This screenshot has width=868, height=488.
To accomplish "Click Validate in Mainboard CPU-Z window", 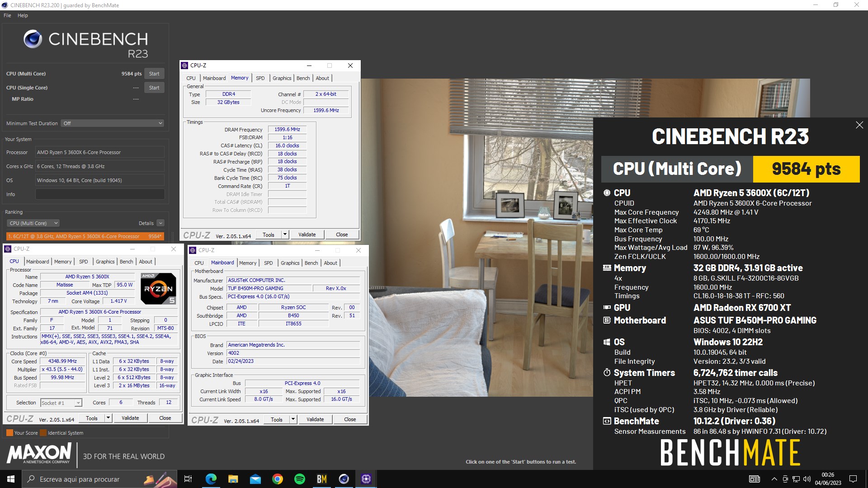I will tap(315, 419).
